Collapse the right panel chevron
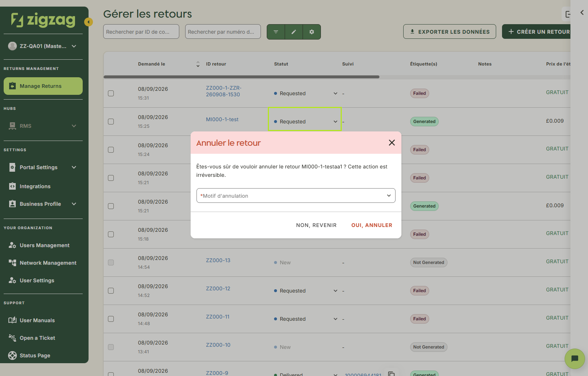 582,12
